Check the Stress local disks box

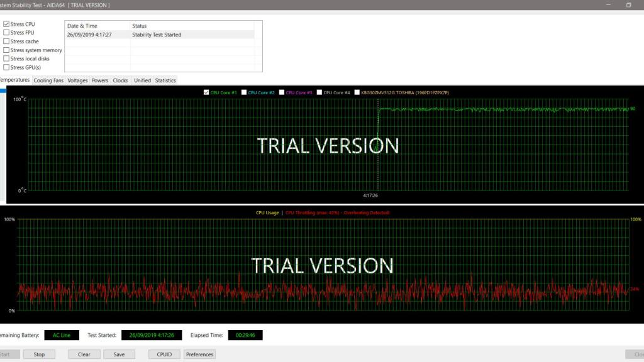[6, 58]
